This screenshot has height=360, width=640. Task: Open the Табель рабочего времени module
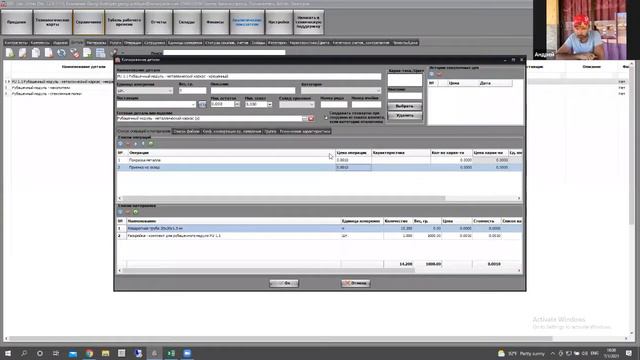tap(124, 22)
